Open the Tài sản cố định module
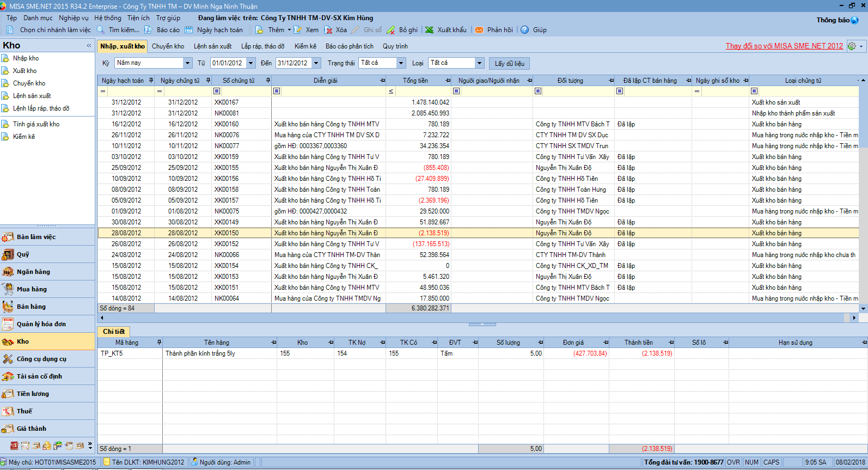Image resolution: width=868 pixels, height=470 pixels. pos(47,376)
